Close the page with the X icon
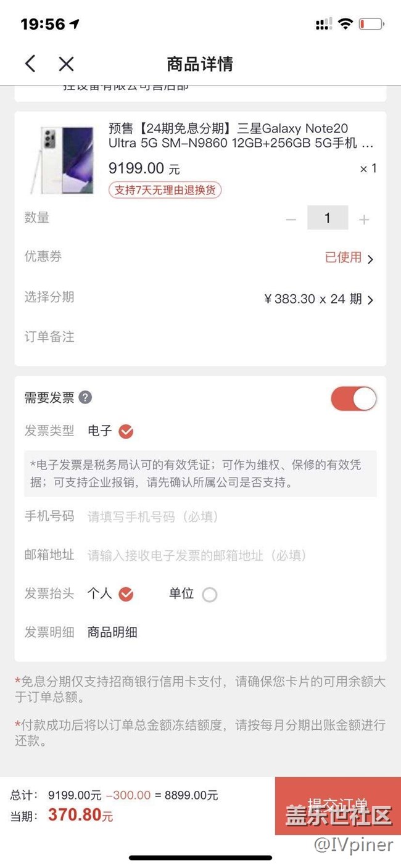Viewport: 401px width, 868px height. (x=66, y=64)
